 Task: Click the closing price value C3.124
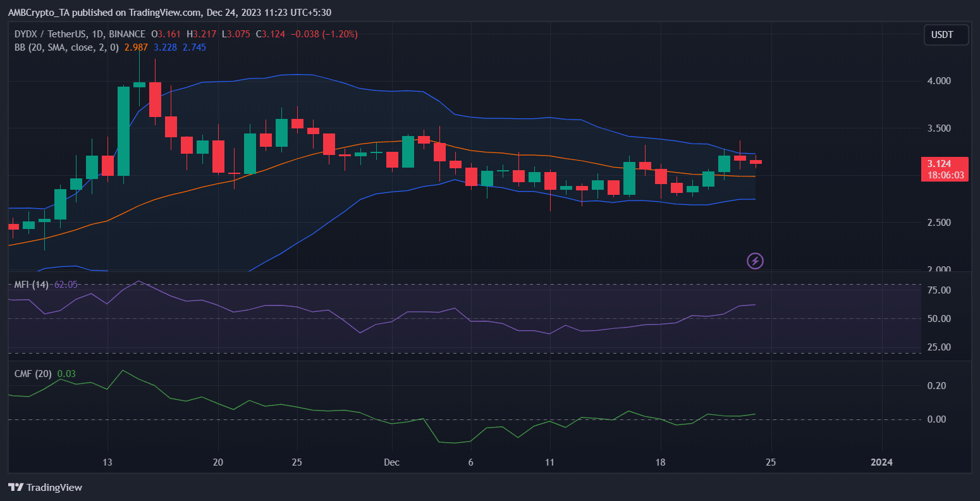[x=271, y=34]
